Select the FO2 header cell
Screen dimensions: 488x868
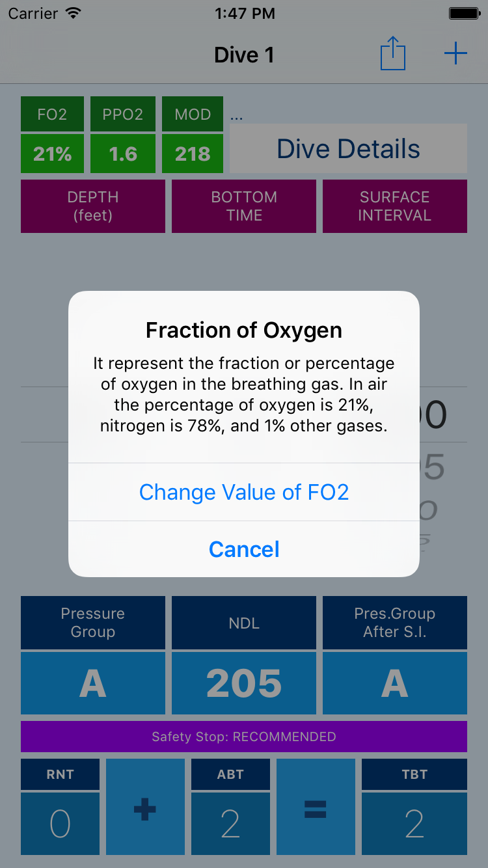(x=52, y=115)
